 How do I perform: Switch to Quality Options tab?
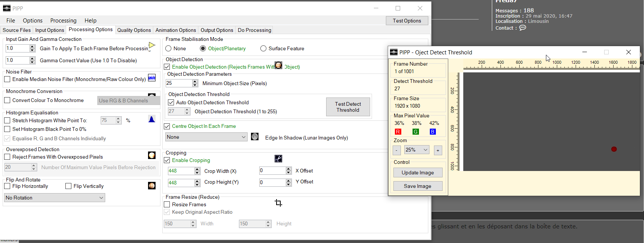pyautogui.click(x=134, y=30)
